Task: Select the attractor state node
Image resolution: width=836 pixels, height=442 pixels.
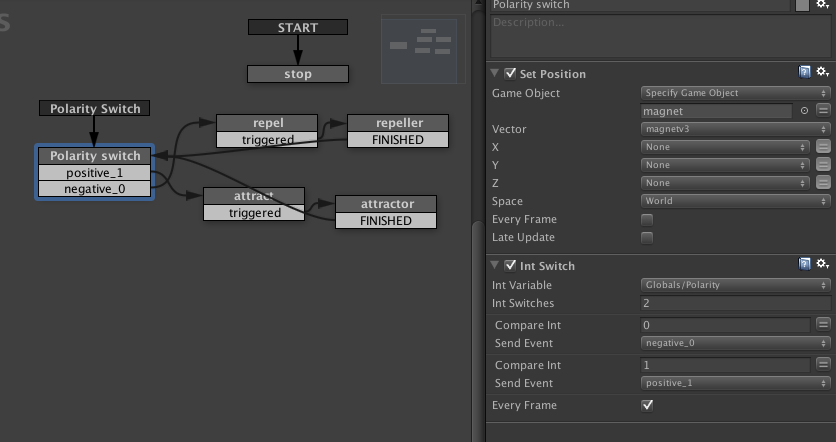Action: tap(386, 204)
